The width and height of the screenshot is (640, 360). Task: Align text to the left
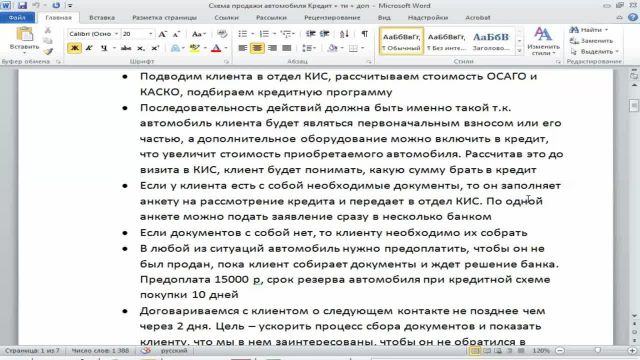pos(242,48)
